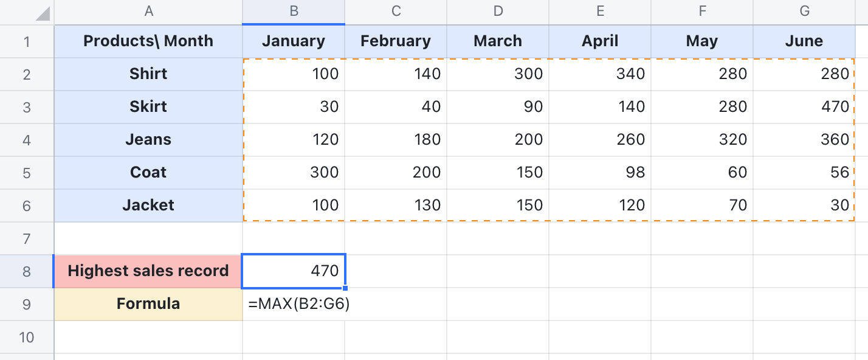
Task: Select column header B
Action: (x=294, y=11)
